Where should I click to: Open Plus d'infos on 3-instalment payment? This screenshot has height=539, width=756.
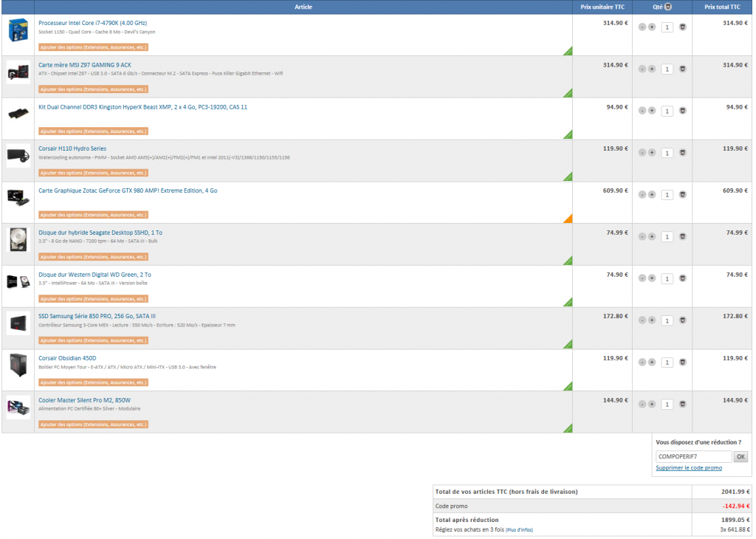(x=519, y=530)
